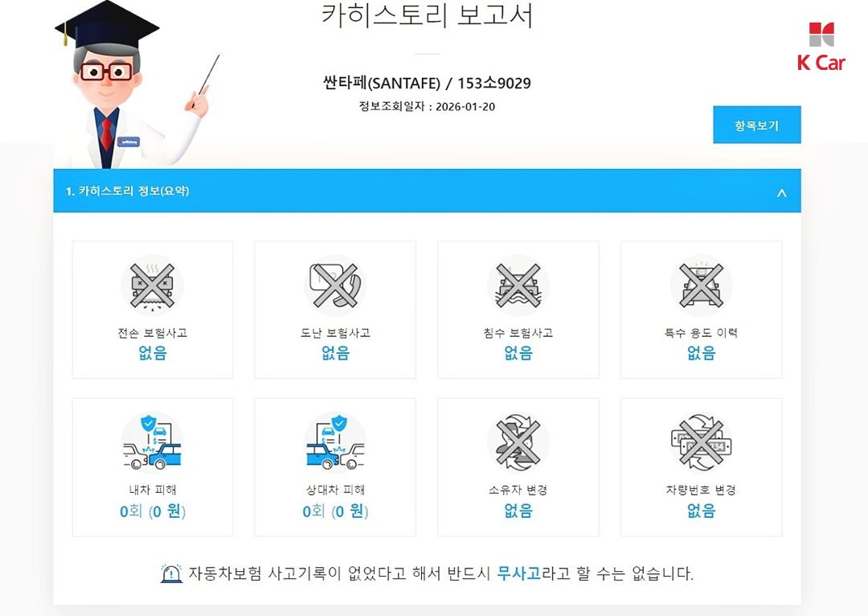Screen dimensions: 868x616
Task: Click the 침수 보험사고 flooded car icon
Action: coord(518,285)
